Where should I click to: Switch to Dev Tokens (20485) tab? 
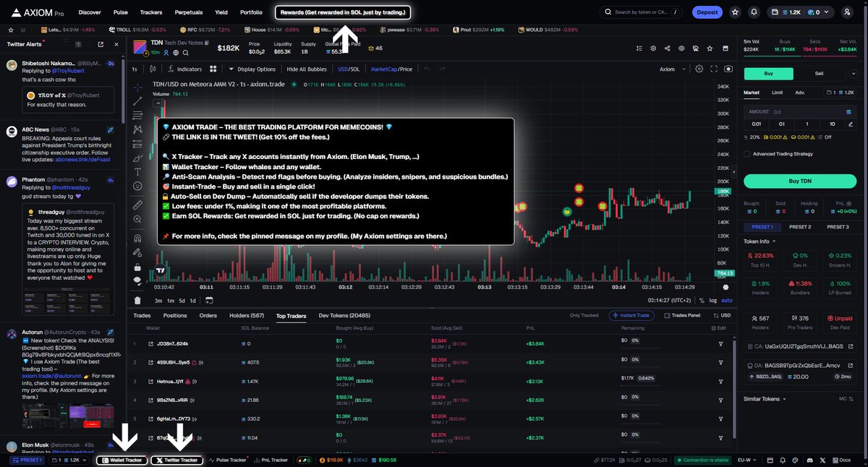click(344, 315)
